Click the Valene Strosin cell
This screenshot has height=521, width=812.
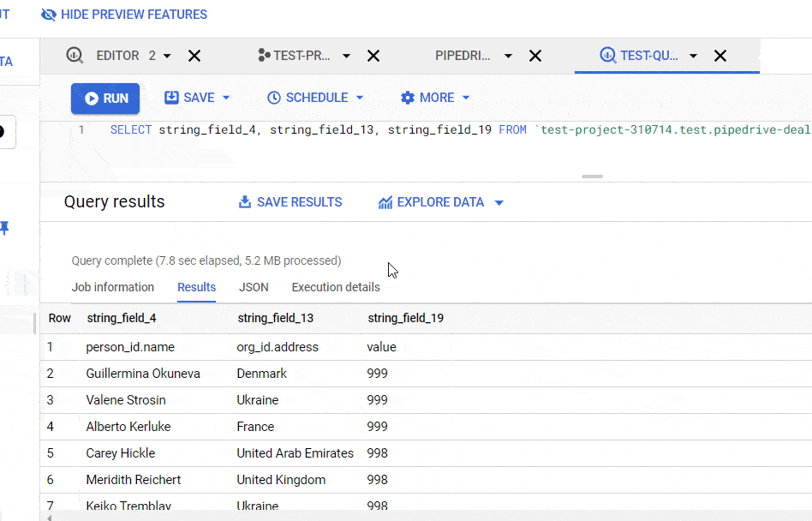126,400
